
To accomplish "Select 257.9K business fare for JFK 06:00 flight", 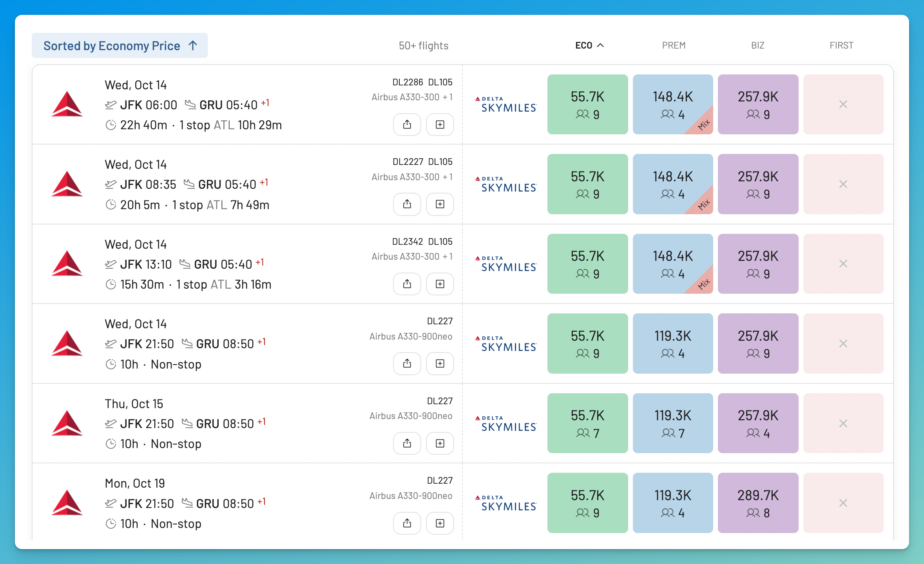I will (758, 104).
